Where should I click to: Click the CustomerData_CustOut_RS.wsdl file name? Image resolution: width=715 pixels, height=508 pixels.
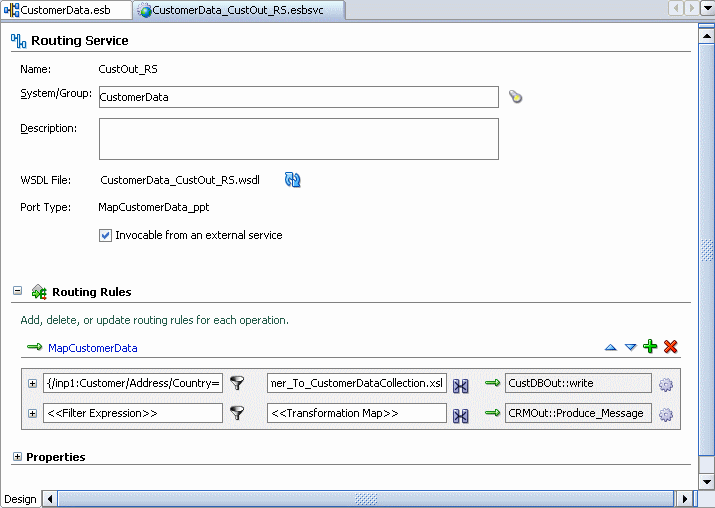tap(180, 180)
